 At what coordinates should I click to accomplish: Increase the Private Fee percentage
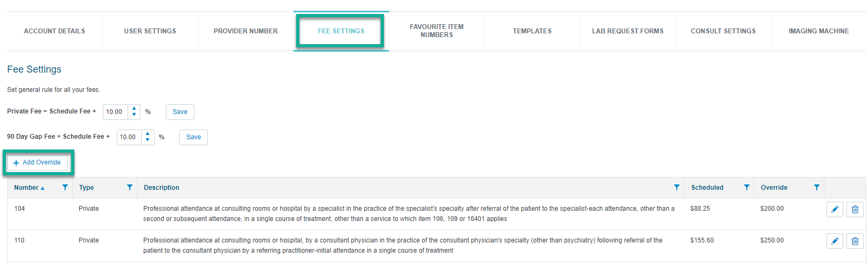pyautogui.click(x=134, y=109)
